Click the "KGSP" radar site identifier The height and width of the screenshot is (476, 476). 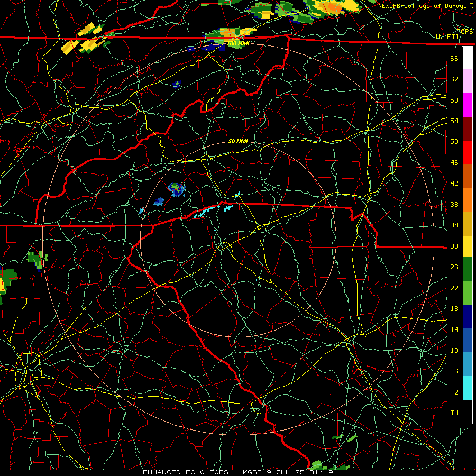pyautogui.click(x=253, y=472)
